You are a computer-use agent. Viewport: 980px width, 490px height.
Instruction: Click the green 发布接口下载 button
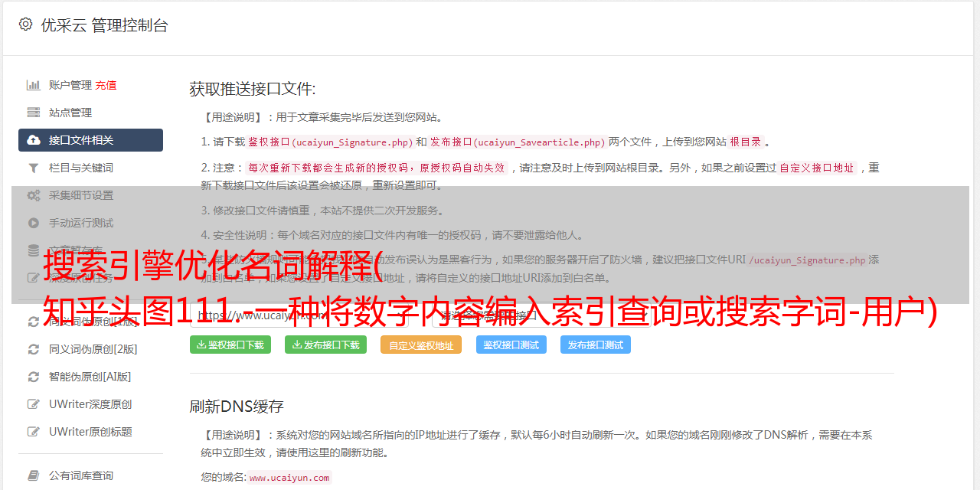click(x=325, y=345)
